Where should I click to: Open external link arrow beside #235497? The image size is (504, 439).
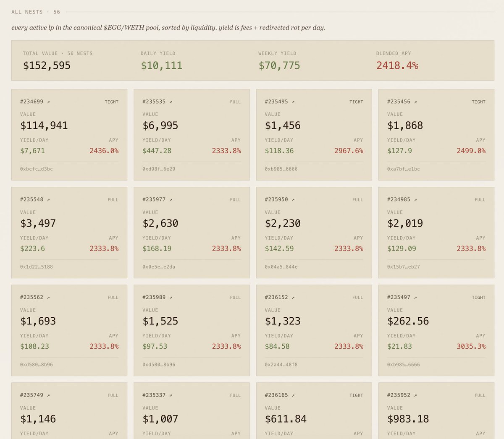pos(415,298)
